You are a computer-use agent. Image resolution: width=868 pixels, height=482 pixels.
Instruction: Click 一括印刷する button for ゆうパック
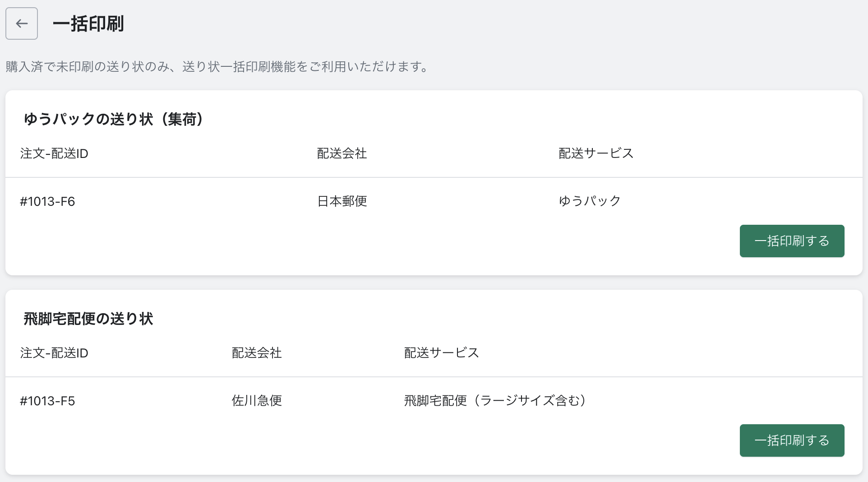coord(792,241)
